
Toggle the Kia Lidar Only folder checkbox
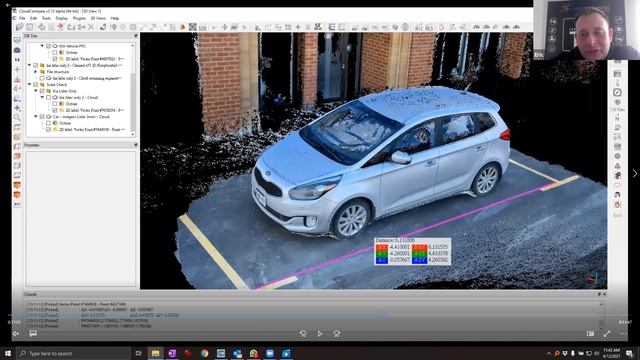point(42,91)
